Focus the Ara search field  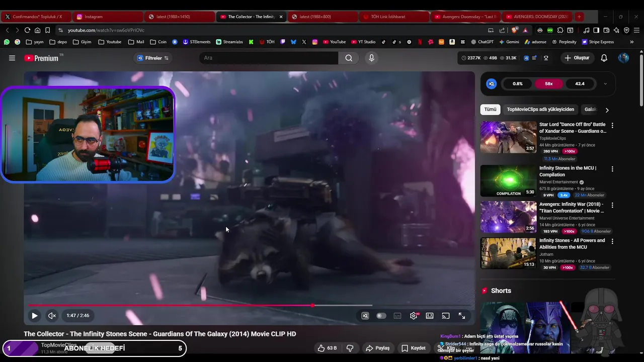tap(269, 58)
